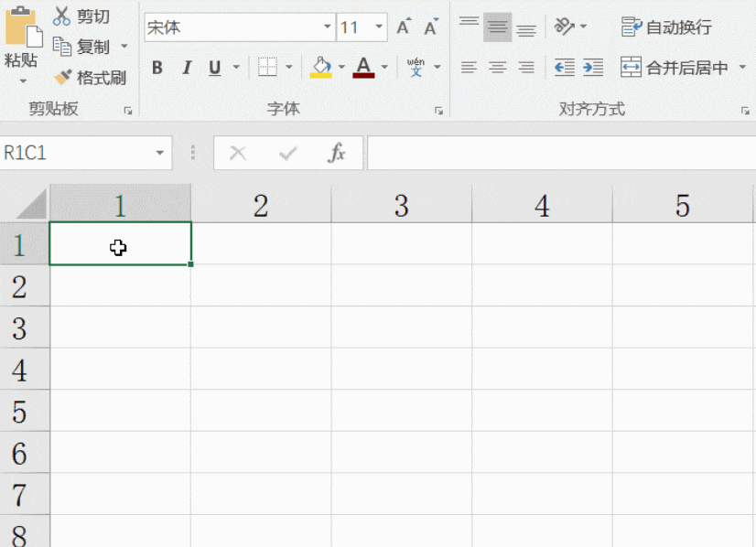This screenshot has width=756, height=547.
Task: Select the column 3 header
Action: 402,205
